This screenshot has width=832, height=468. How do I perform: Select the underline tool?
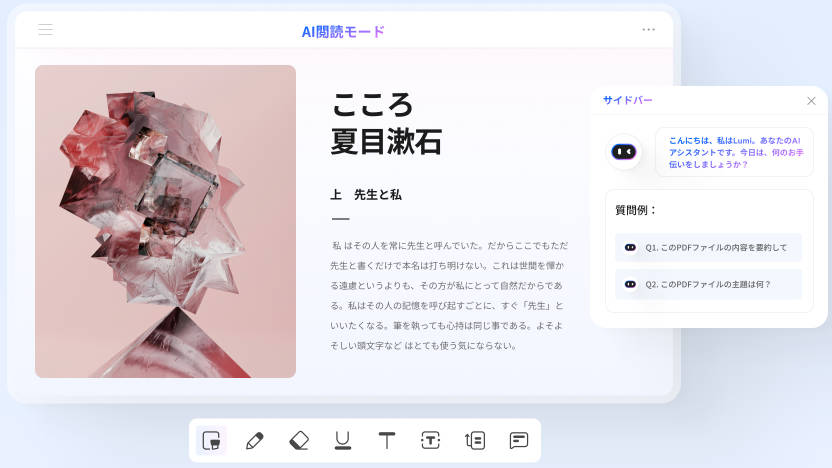point(343,440)
